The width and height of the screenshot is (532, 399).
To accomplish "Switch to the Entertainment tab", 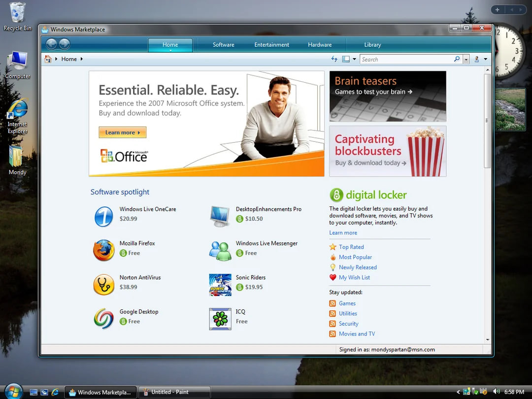I will coord(272,45).
